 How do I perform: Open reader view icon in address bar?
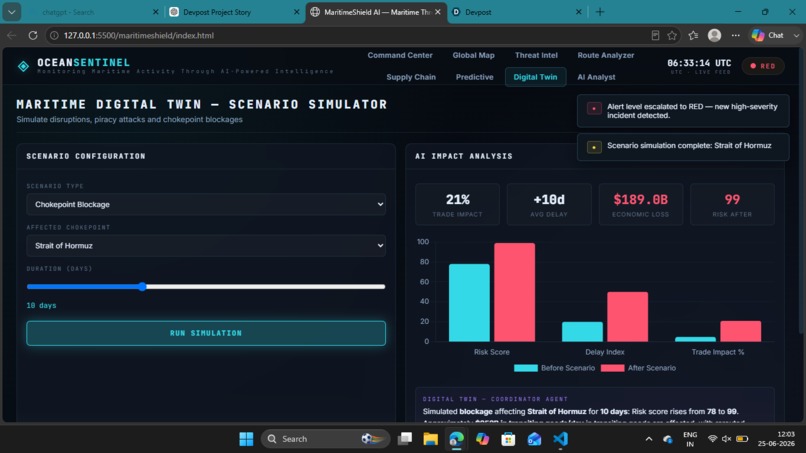(655, 35)
